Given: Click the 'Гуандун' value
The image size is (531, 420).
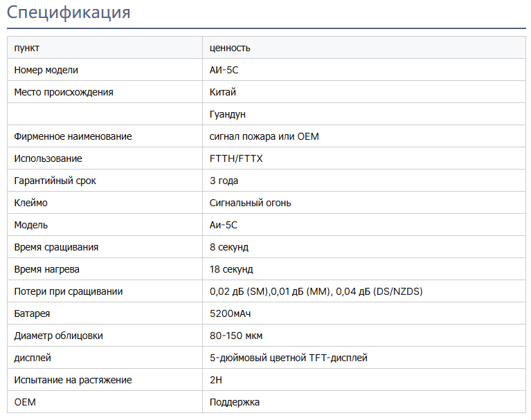Looking at the screenshot, I should pyautogui.click(x=228, y=114).
